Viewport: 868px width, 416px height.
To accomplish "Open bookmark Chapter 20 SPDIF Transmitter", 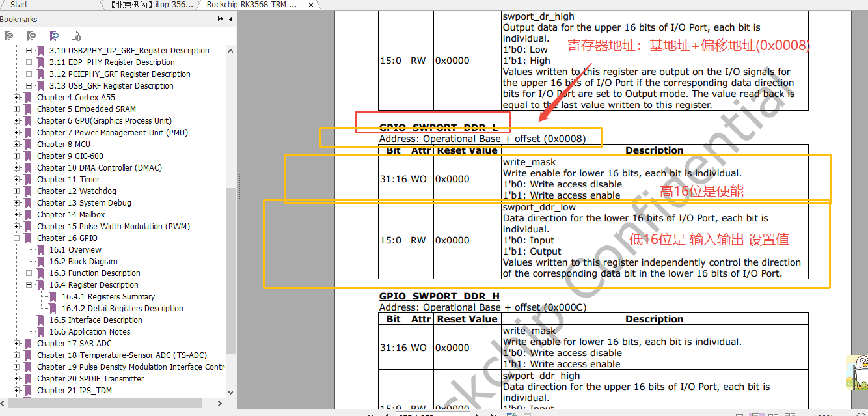I will pos(90,379).
